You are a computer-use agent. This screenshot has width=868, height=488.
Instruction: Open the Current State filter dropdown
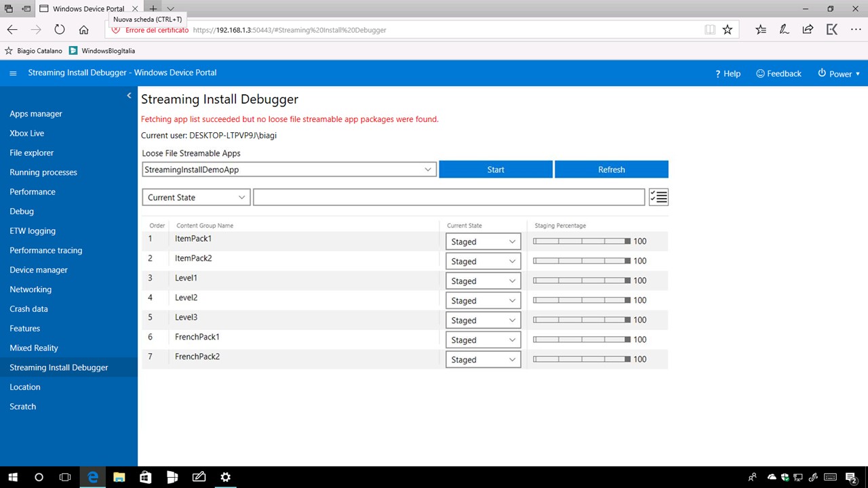point(196,197)
